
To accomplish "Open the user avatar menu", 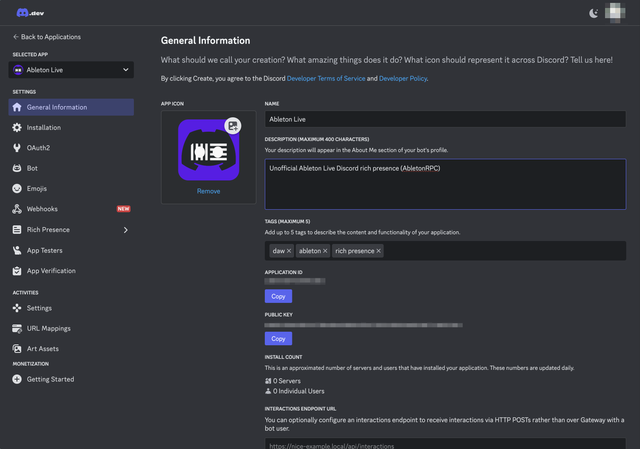I will 615,13.
